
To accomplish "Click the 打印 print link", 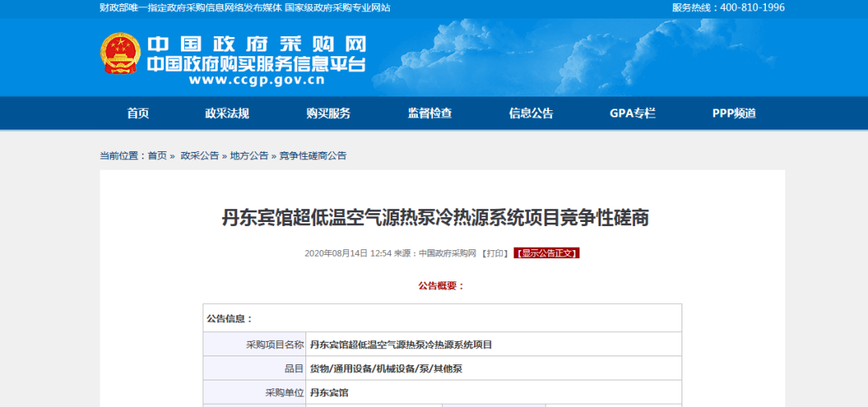I will coord(494,253).
